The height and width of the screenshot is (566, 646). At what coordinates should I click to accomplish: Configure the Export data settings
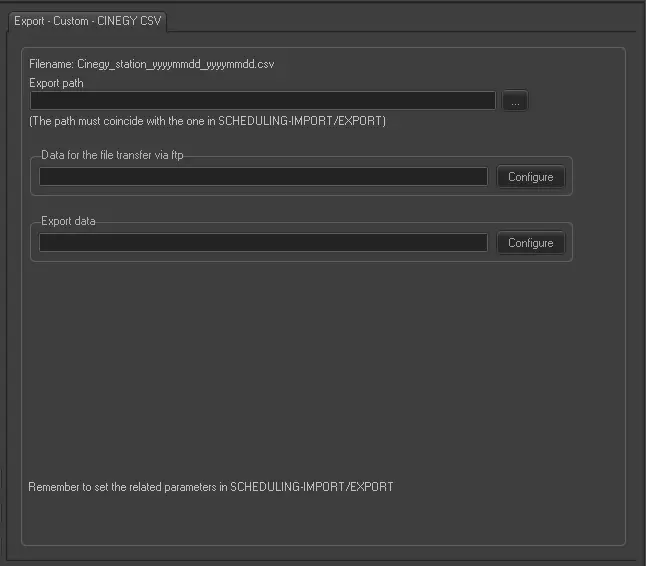point(531,243)
